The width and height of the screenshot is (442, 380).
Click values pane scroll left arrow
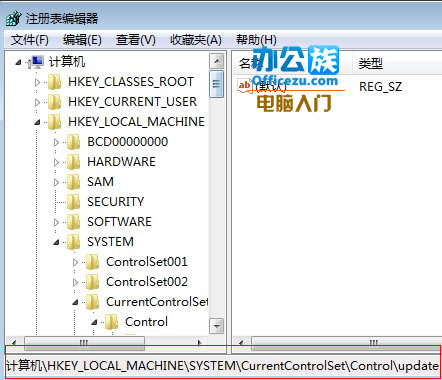pyautogui.click(x=241, y=343)
